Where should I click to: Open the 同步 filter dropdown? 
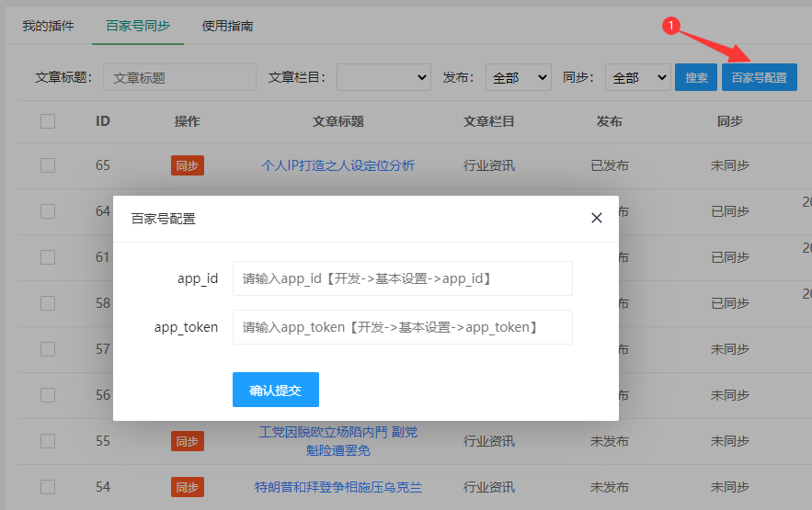(x=638, y=77)
